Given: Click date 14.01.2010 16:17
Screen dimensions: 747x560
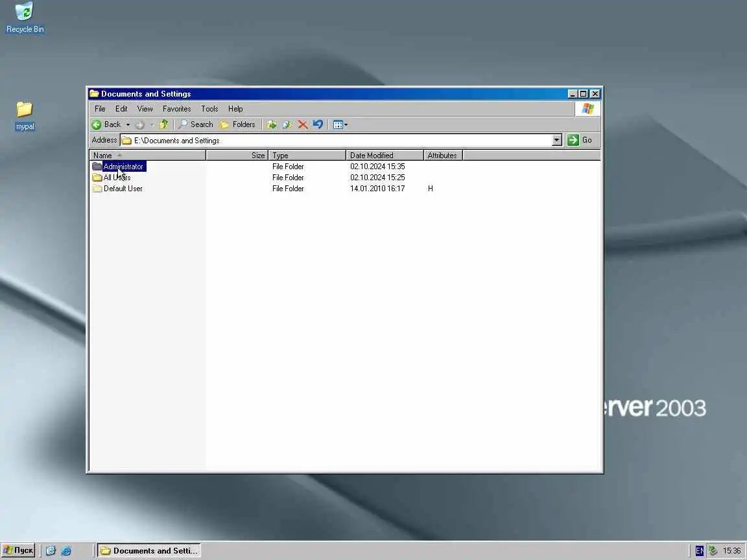Looking at the screenshot, I should (x=377, y=189).
